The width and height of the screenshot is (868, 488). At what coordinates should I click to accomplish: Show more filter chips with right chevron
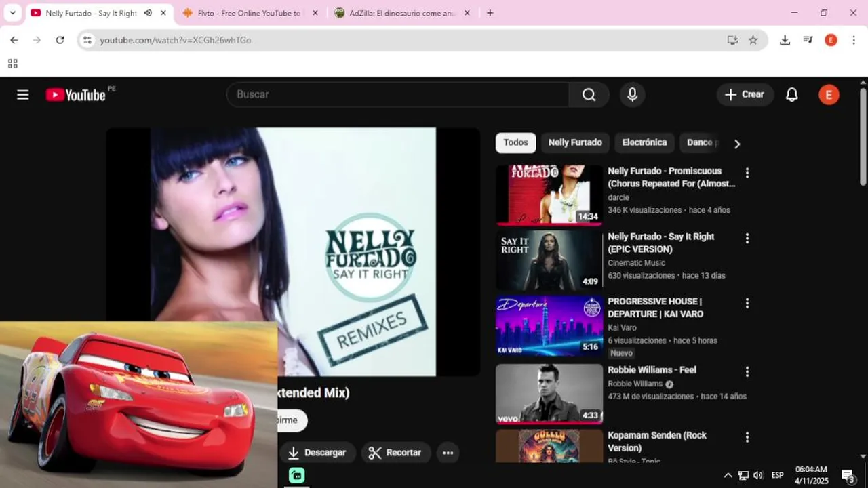737,144
